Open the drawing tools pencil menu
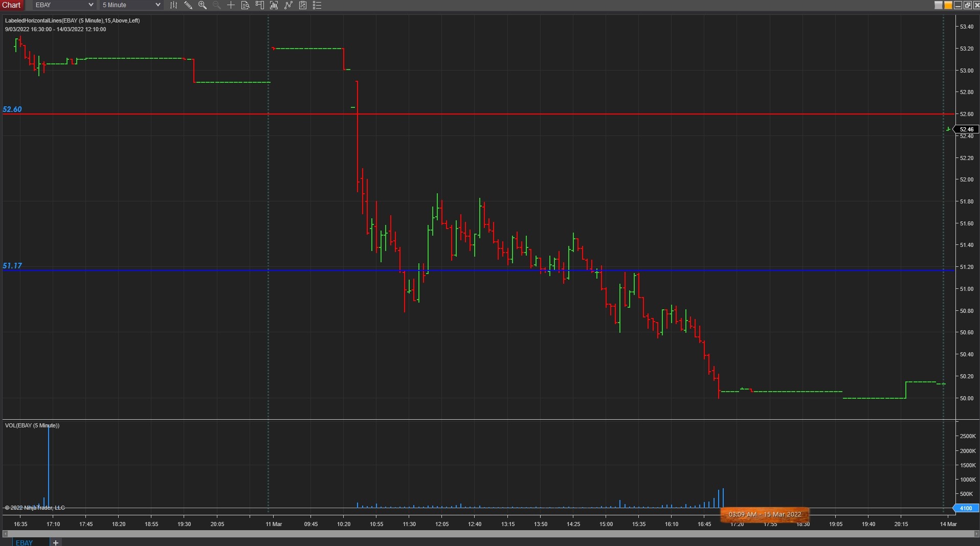This screenshot has height=546, width=980. [x=188, y=5]
